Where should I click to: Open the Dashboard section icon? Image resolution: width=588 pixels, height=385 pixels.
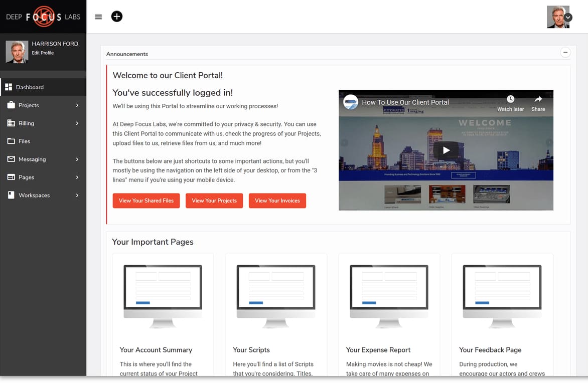[x=9, y=87]
